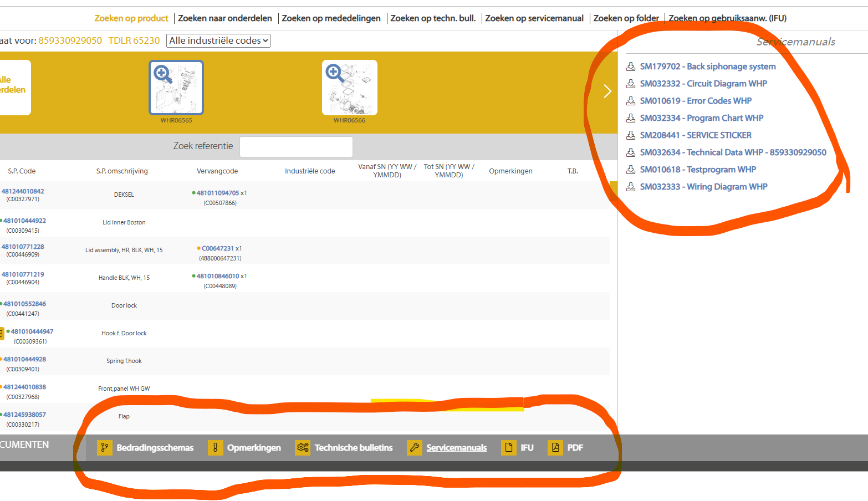868x501 pixels.
Task: Click the IFU document icon
Action: tap(508, 447)
